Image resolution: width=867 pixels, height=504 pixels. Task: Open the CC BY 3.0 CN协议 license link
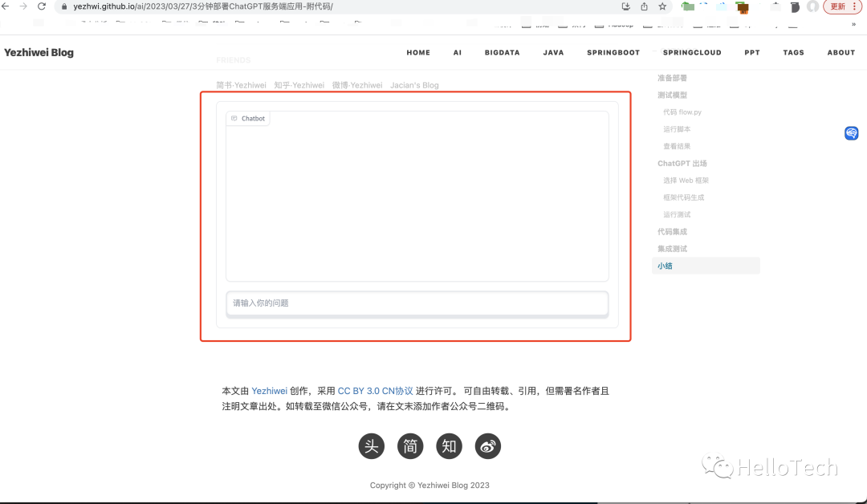(375, 391)
